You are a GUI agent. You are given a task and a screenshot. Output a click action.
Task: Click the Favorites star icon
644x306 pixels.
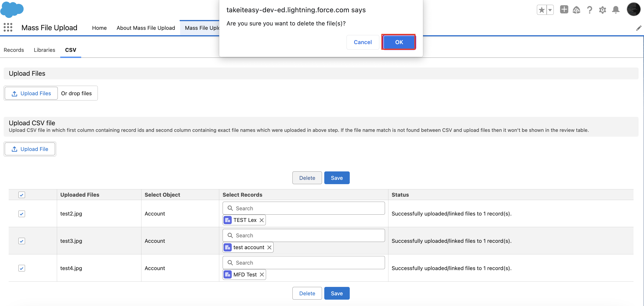(541, 10)
